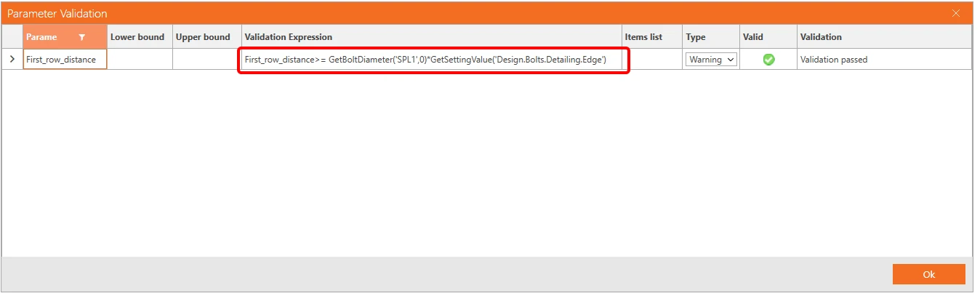Click the empty Upper bound cell

[x=206, y=60]
